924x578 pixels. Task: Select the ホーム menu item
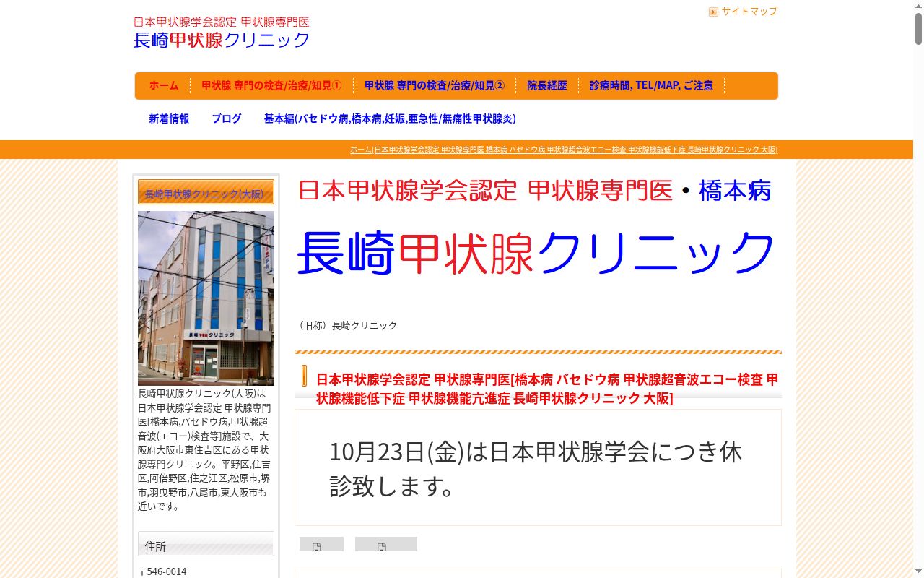(164, 85)
